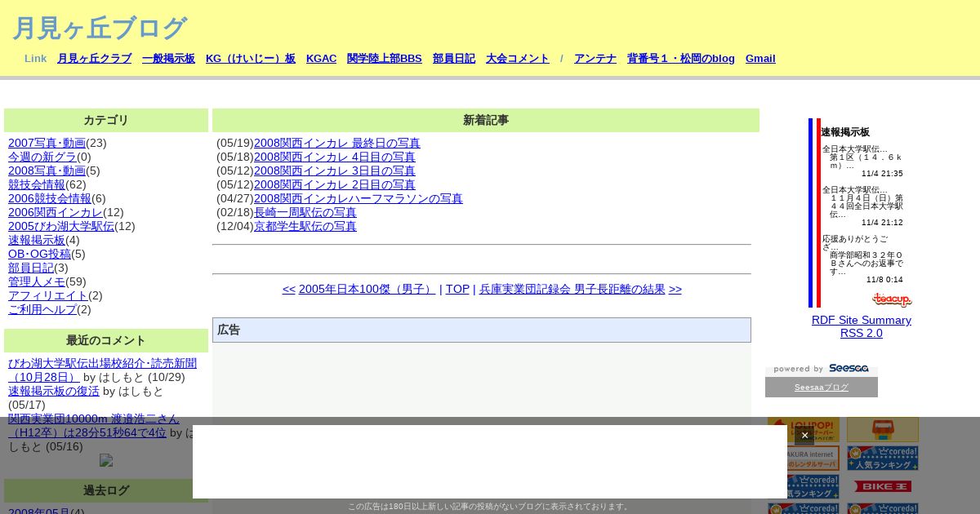Open RSS 2.0 feed link
The image size is (980, 514).
click(862, 333)
